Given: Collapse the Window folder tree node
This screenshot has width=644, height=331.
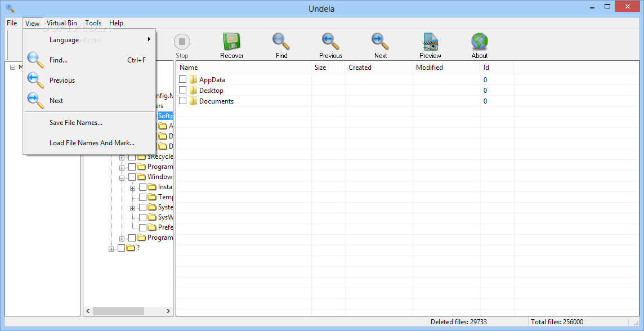Looking at the screenshot, I should click(x=122, y=178).
